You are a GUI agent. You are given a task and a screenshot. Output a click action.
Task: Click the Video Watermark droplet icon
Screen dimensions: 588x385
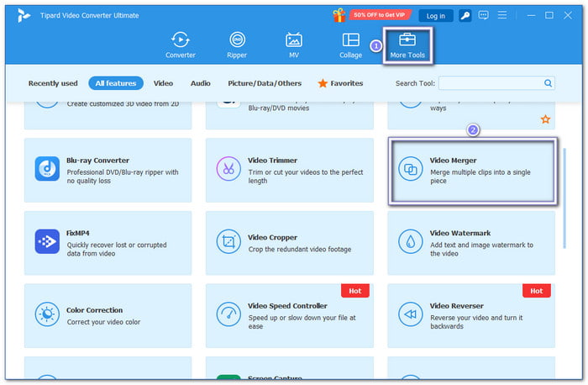(x=410, y=241)
